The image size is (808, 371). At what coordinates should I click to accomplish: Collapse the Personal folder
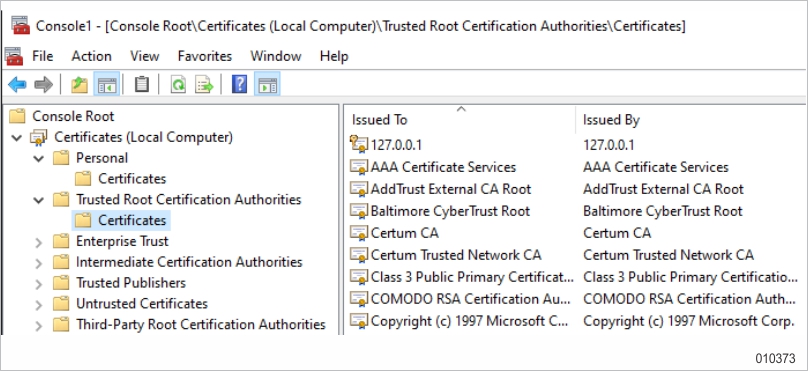(x=39, y=158)
